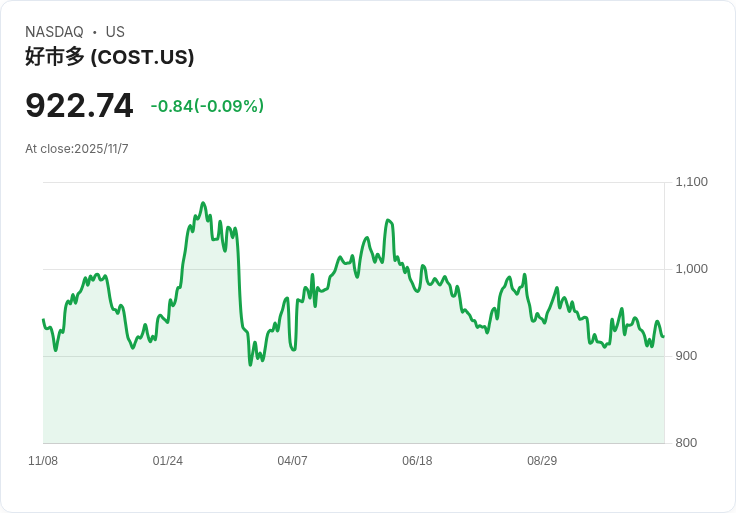The width and height of the screenshot is (736, 513).
Task: Click the rightmost end of the price line
Action: (663, 337)
